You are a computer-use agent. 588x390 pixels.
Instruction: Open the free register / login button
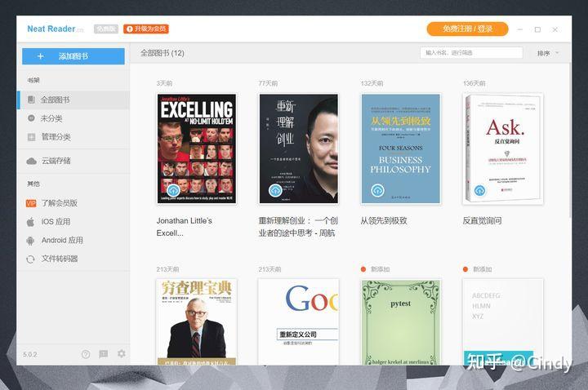tap(467, 29)
